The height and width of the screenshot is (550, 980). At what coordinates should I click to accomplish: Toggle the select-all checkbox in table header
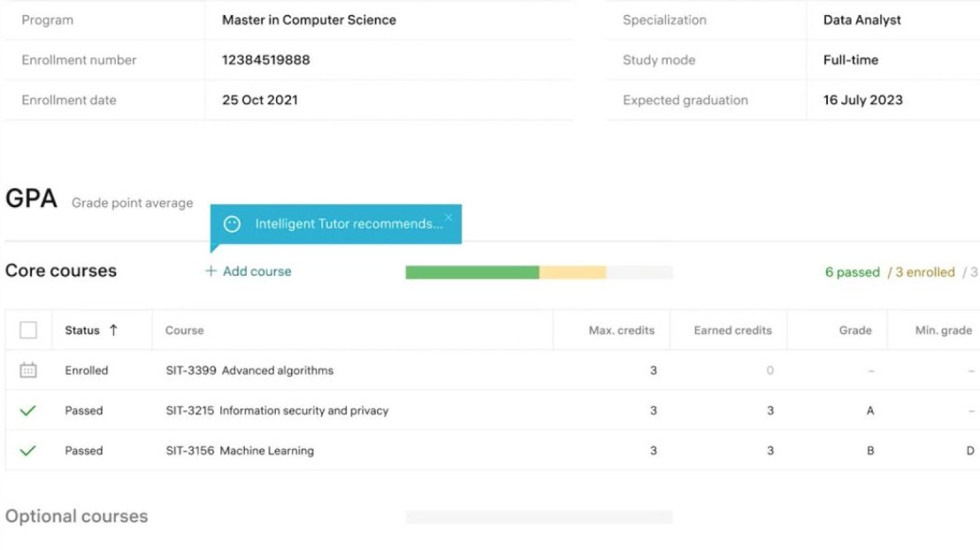pyautogui.click(x=28, y=330)
